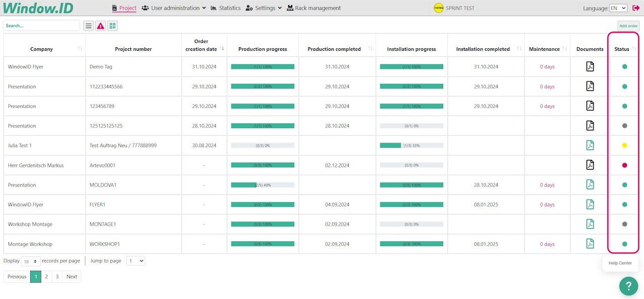Open green PDF icon for MOLDOVA1 project
This screenshot has width=644, height=299.
pyautogui.click(x=590, y=185)
